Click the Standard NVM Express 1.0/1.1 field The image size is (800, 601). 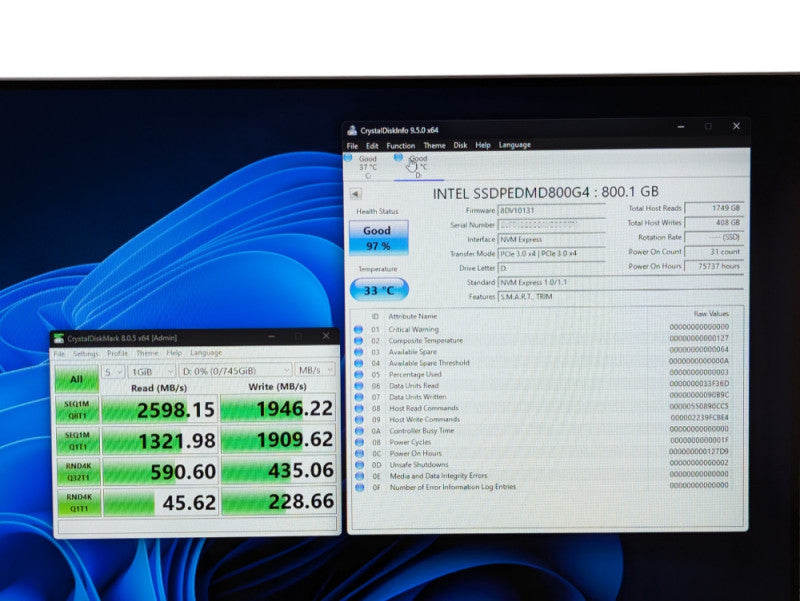(620, 282)
